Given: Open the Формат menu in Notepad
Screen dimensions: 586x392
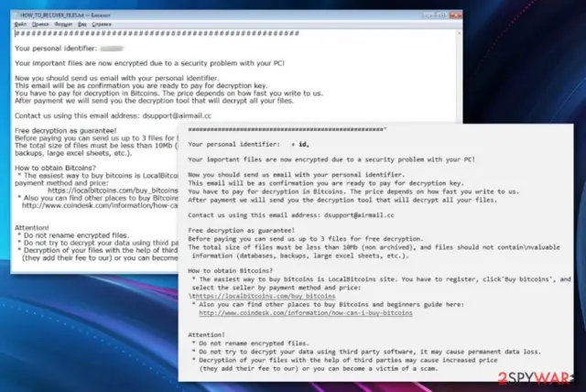Looking at the screenshot, I should (63, 25).
